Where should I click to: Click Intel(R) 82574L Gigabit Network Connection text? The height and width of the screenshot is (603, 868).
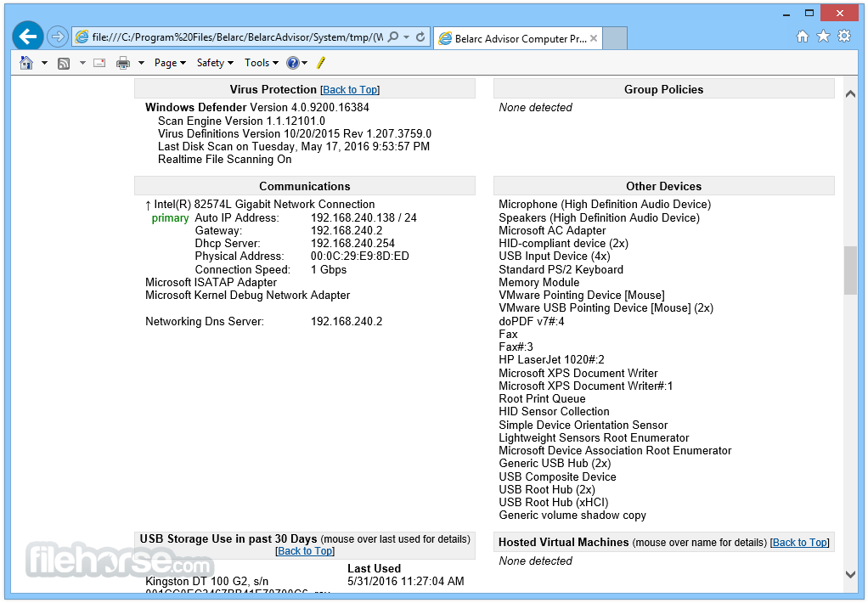click(264, 205)
